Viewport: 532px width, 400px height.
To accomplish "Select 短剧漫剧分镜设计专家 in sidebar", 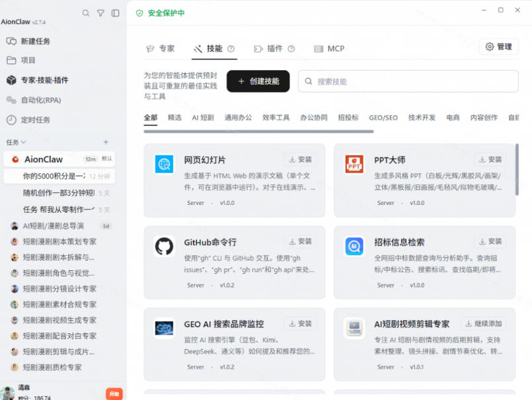I will 59,289.
